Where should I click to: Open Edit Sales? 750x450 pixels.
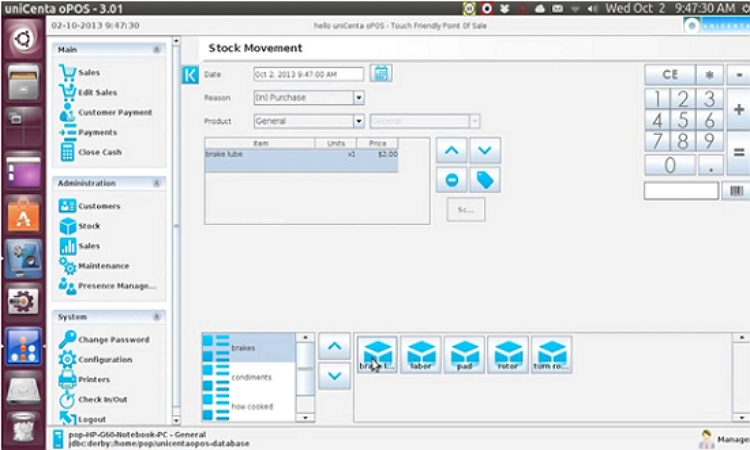88,92
